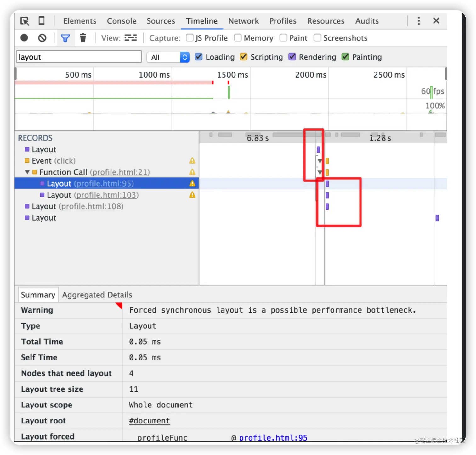Viewport: 476px width, 455px height.
Task: Open the Network tab
Action: pyautogui.click(x=244, y=21)
